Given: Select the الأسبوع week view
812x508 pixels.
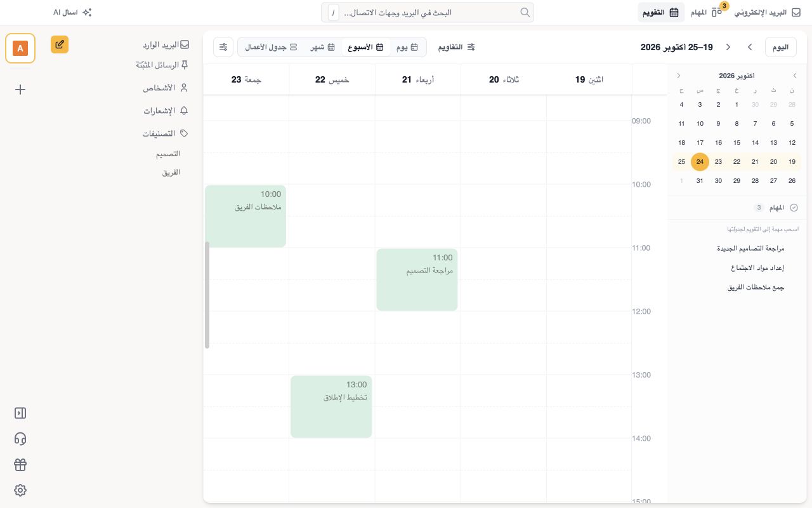Looking at the screenshot, I should pos(366,47).
